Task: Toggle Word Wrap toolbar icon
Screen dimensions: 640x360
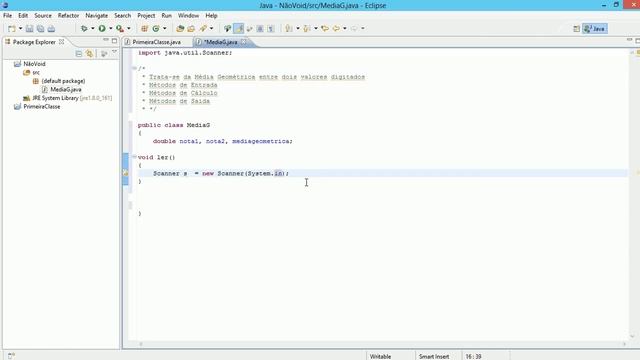Action: pyautogui.click(x=249, y=29)
